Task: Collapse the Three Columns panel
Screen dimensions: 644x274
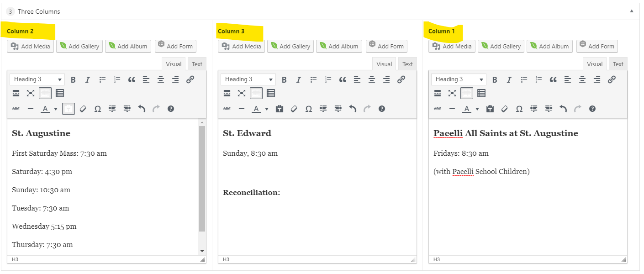Action: click(632, 11)
